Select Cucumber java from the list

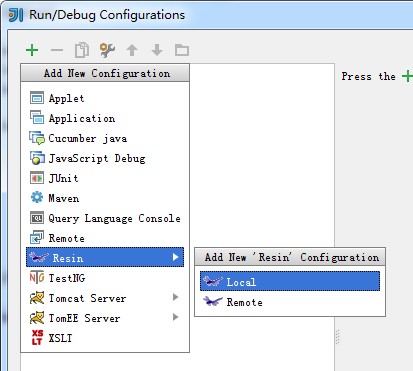105,138
